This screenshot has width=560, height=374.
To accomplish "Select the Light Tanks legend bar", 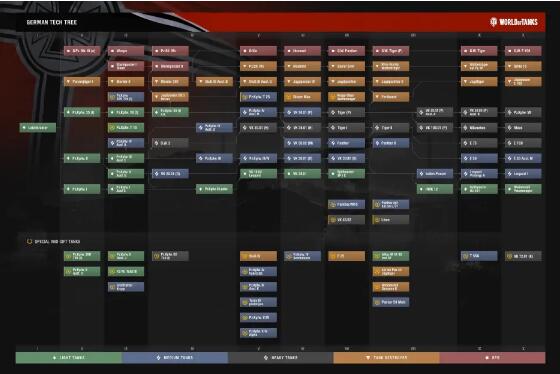I will pyautogui.click(x=69, y=358).
